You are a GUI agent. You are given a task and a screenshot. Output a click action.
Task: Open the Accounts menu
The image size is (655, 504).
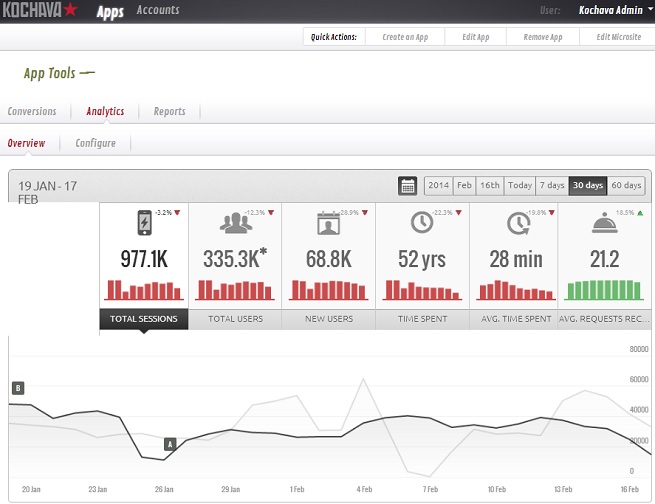click(x=158, y=10)
